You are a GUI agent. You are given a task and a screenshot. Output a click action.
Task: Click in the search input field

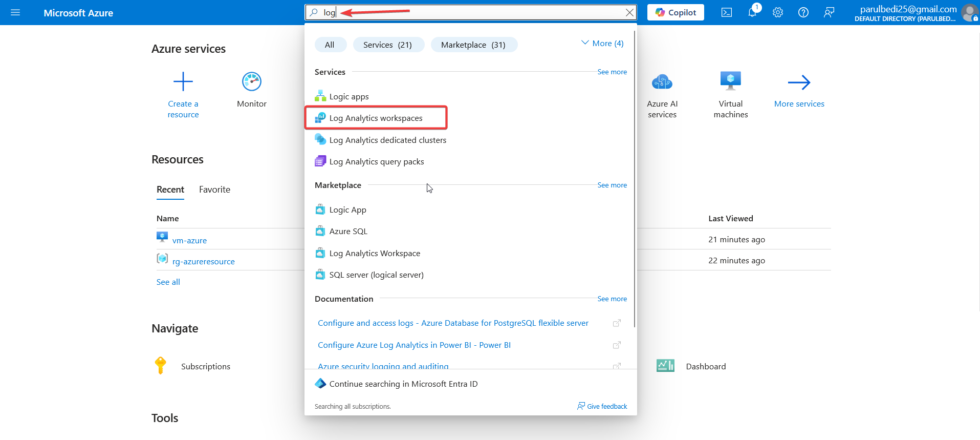[471, 12]
